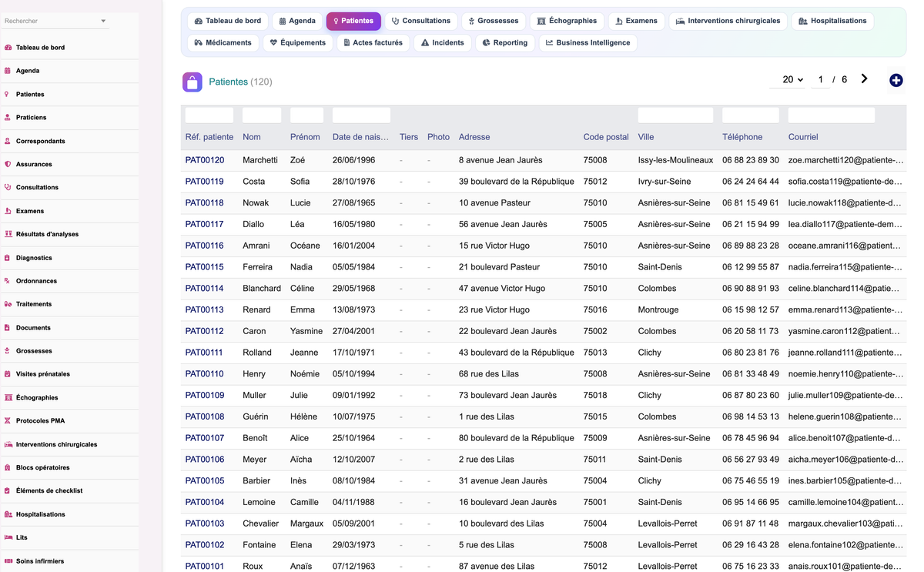924x572 pixels.
Task: Click the Consultations stethoscope icon in sidebar
Action: click(x=8, y=187)
